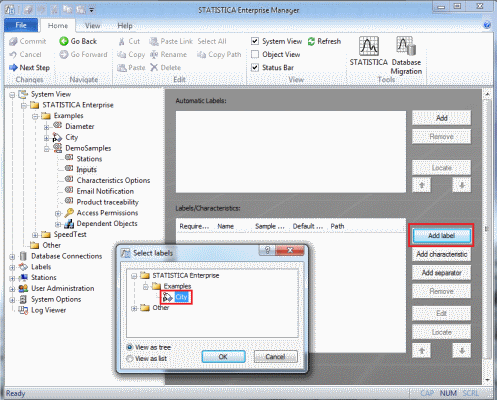Select Inputs under DemoSamples
The image size is (497, 400).
coord(86,170)
